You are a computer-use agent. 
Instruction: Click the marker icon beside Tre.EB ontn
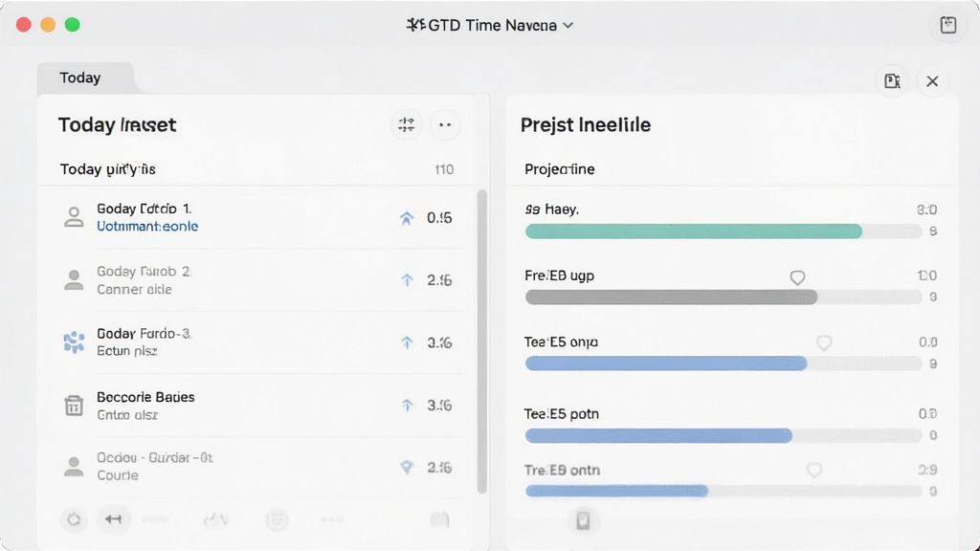(813, 470)
